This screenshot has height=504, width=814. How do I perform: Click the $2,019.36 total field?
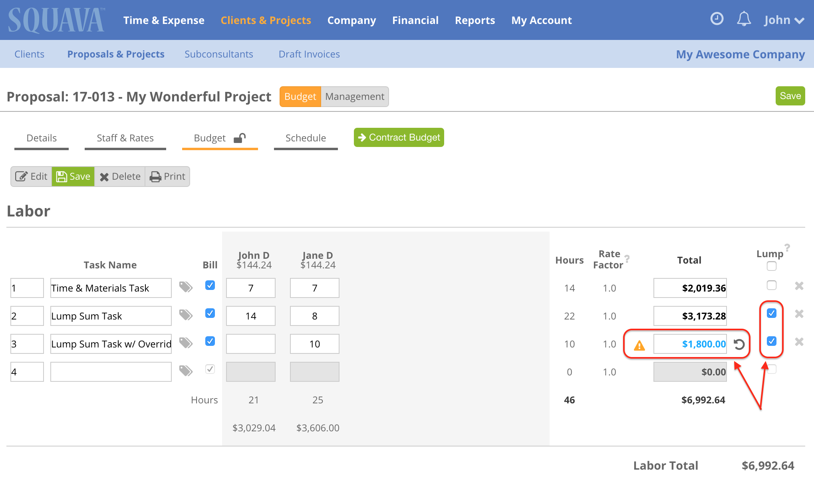pos(690,288)
